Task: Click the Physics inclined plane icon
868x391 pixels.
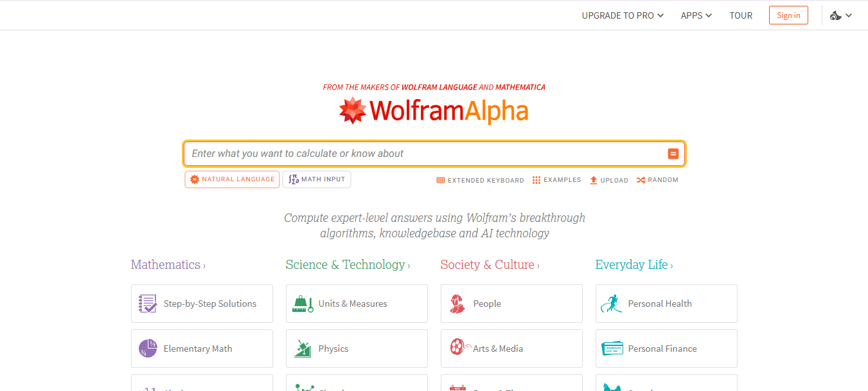Action: pos(303,349)
